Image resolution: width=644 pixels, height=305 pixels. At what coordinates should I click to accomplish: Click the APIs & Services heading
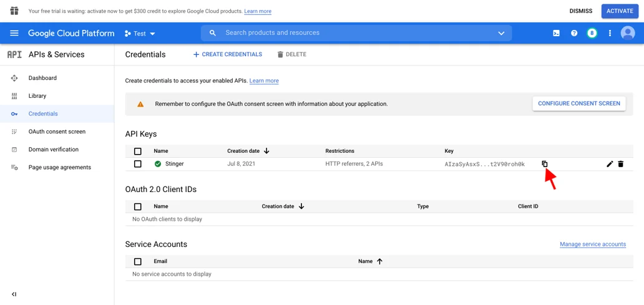point(56,55)
